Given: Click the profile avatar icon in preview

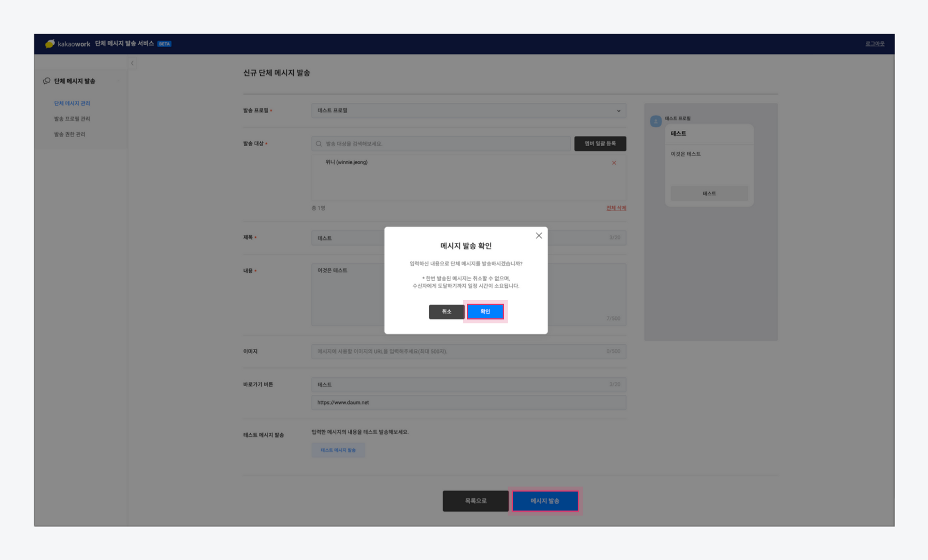Looking at the screenshot, I should [656, 121].
